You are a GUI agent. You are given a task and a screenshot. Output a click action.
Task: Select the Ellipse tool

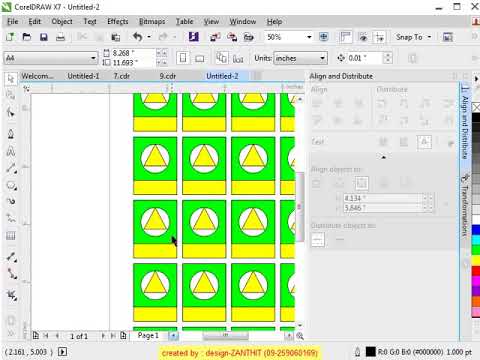coord(11,186)
